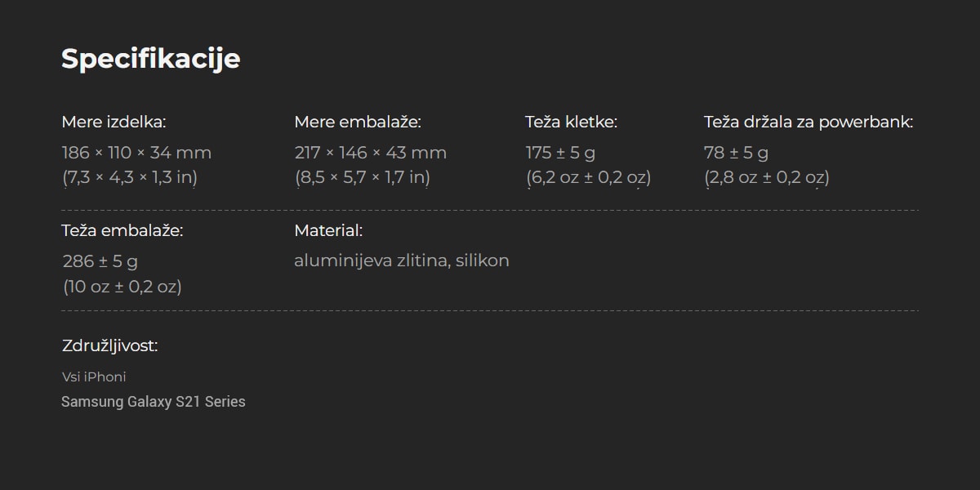Click the Samsung Galaxy S21 Series entry
Image resolution: width=980 pixels, height=490 pixels.
click(x=154, y=402)
